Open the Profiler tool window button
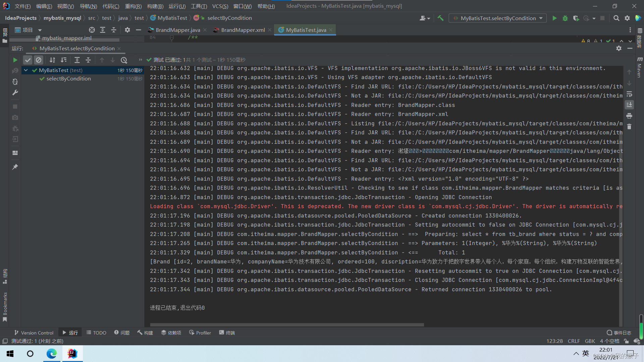 200,333
